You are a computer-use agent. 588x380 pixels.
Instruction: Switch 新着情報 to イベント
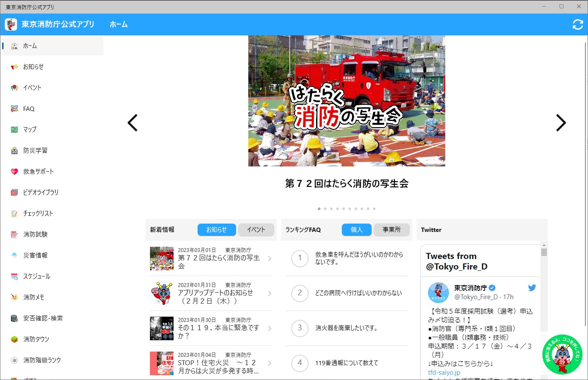tap(256, 230)
